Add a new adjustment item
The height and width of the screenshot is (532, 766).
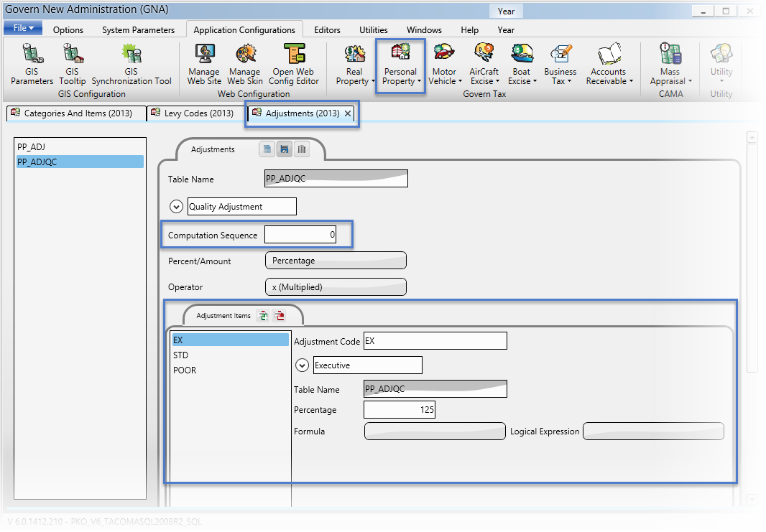tap(264, 316)
